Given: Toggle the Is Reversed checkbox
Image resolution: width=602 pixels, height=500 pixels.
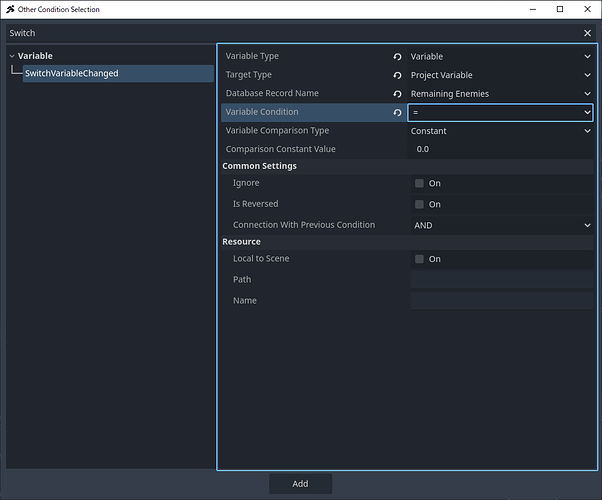Looking at the screenshot, I should click(419, 204).
